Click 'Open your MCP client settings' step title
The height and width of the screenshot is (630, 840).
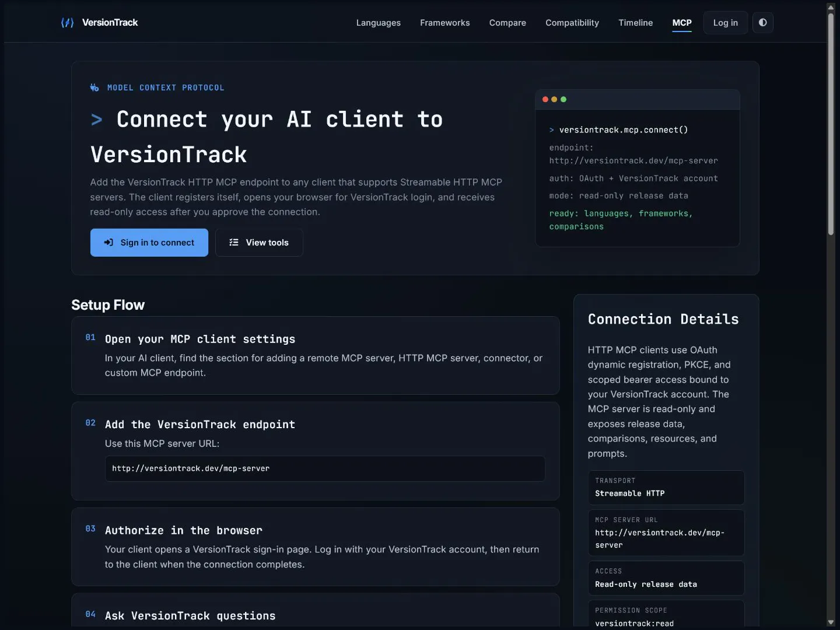pos(200,339)
